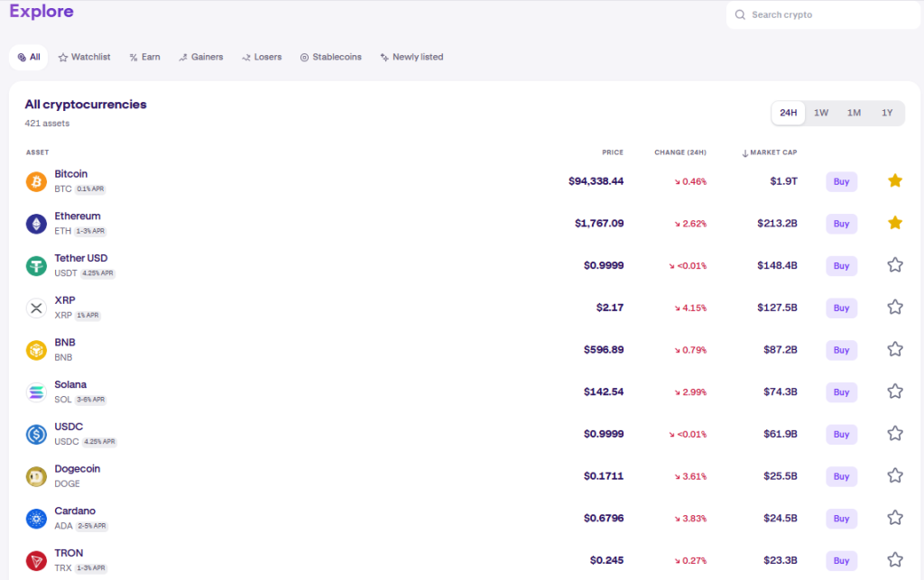Screen dimensions: 924x580
Task: Click the Ethereum logo icon
Action: coord(34,223)
